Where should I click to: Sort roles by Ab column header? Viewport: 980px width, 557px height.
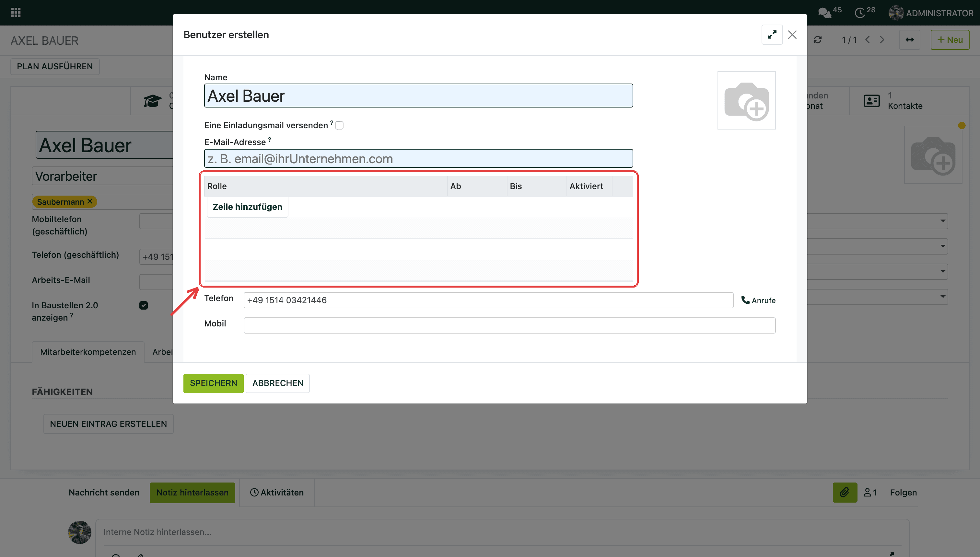477,186
